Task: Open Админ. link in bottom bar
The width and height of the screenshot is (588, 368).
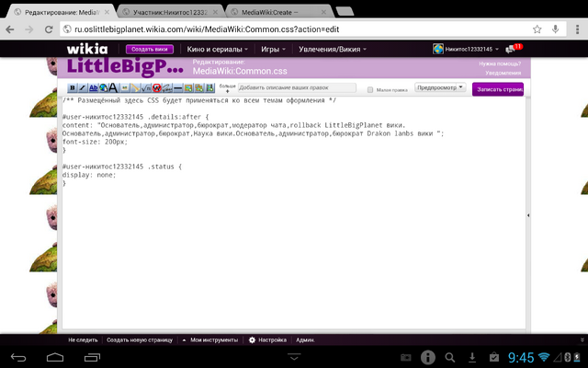Action: pos(305,339)
